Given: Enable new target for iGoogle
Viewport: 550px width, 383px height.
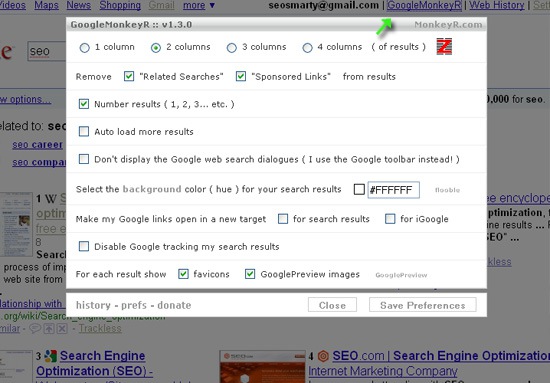Looking at the screenshot, I should click(390, 219).
